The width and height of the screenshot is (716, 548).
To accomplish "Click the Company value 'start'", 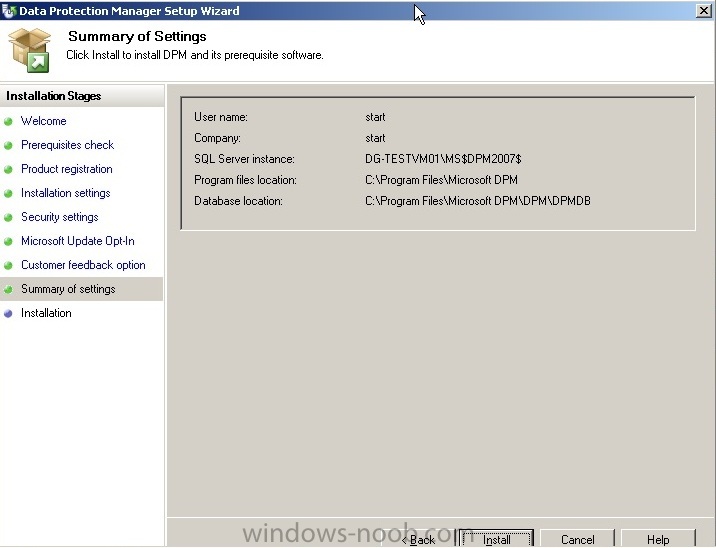I will click(375, 138).
